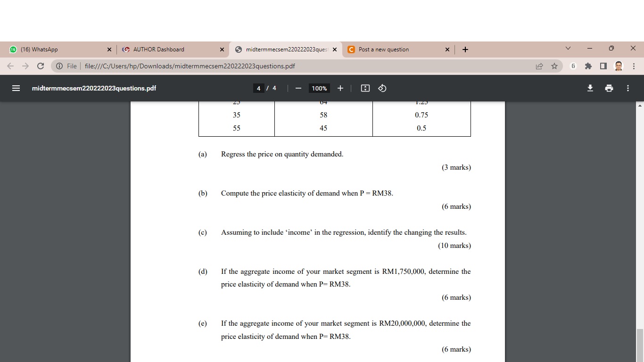Open the PDF viewer's document outline menu
The image size is (644, 362).
[16, 88]
